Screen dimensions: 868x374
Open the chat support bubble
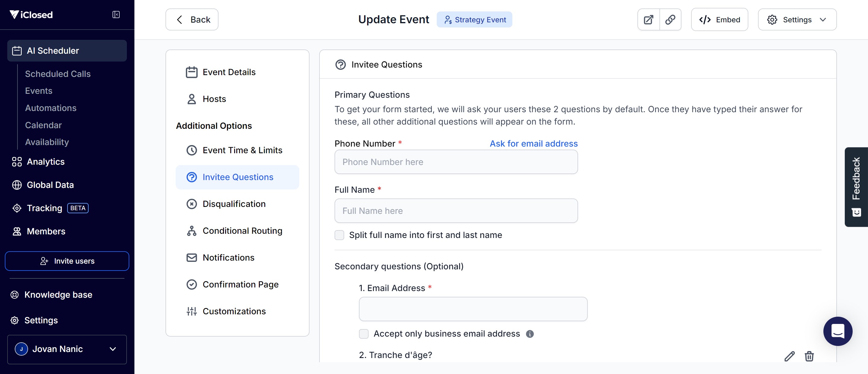[x=837, y=331]
